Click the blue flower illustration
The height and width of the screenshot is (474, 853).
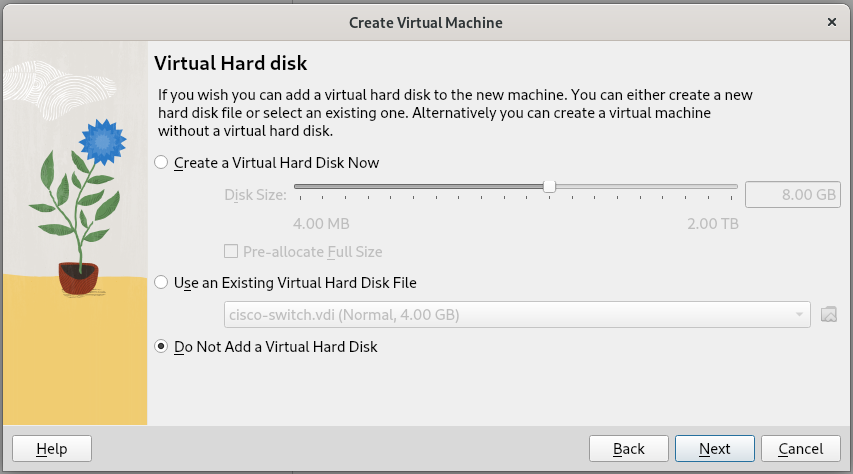tap(100, 142)
